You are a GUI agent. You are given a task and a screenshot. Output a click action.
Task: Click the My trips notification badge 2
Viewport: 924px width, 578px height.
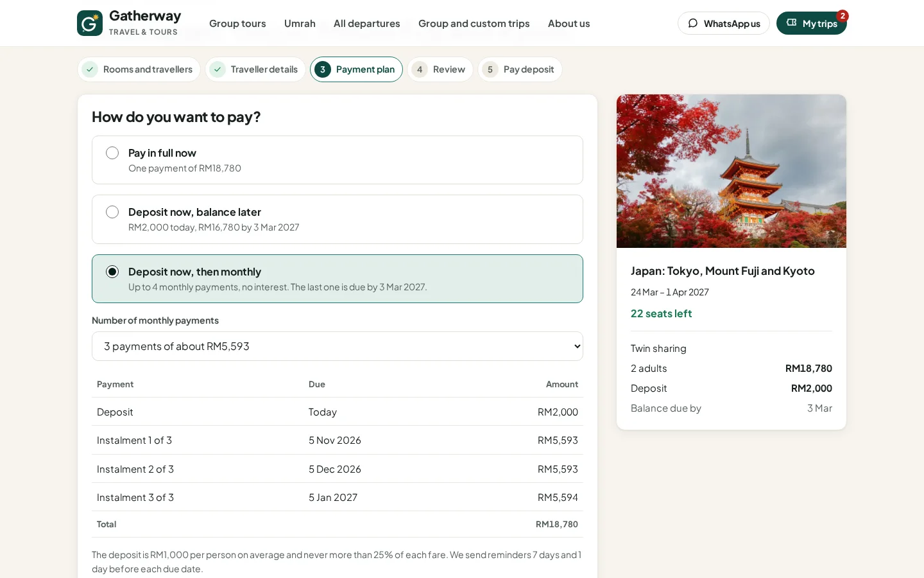[843, 15]
